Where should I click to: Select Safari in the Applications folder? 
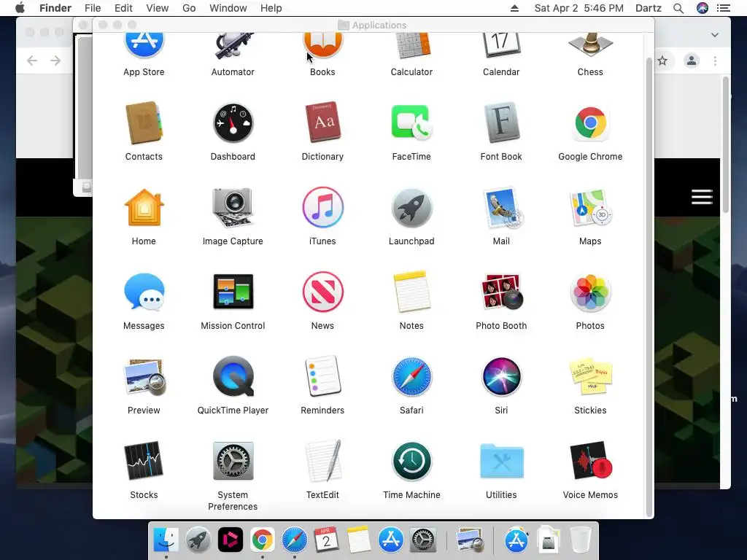point(411,376)
